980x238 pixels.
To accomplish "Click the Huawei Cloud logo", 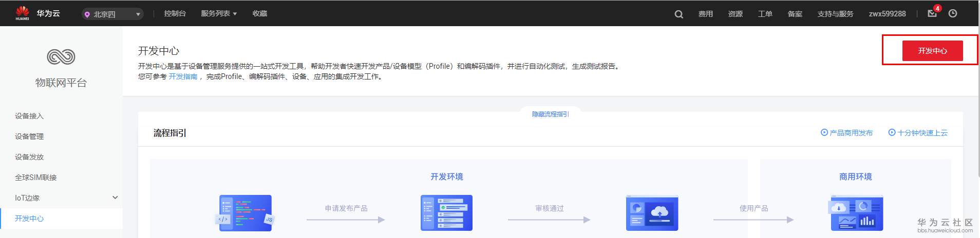I will pos(22,13).
